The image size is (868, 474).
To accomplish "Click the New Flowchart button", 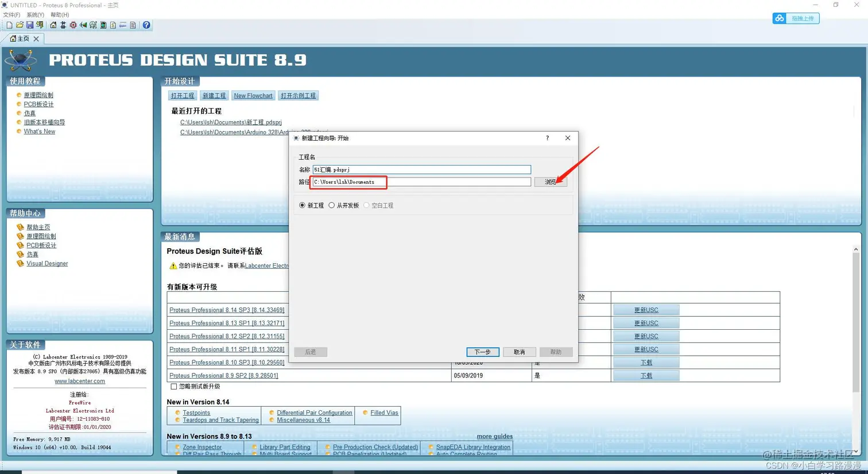I will 253,95.
